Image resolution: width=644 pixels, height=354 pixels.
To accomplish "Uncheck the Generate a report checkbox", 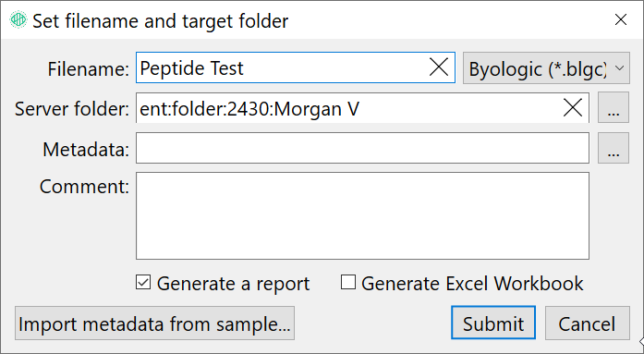I will point(143,283).
